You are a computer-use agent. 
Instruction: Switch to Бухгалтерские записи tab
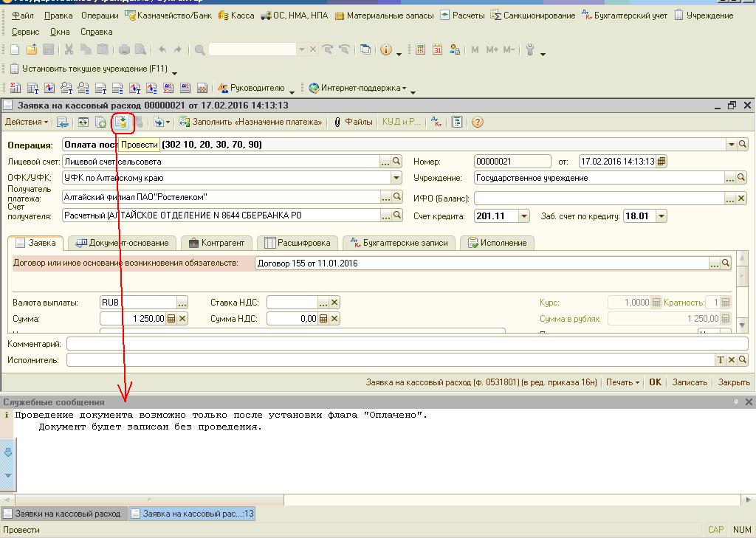tap(399, 243)
